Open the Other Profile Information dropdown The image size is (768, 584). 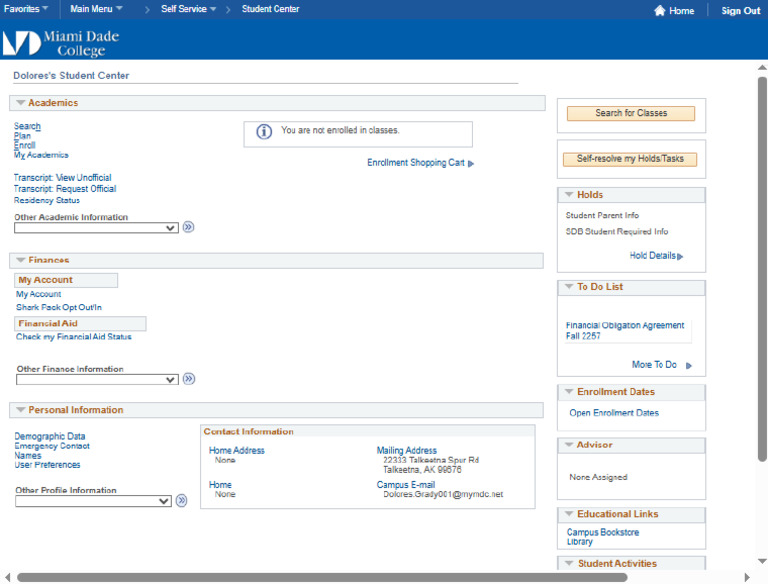pos(93,501)
